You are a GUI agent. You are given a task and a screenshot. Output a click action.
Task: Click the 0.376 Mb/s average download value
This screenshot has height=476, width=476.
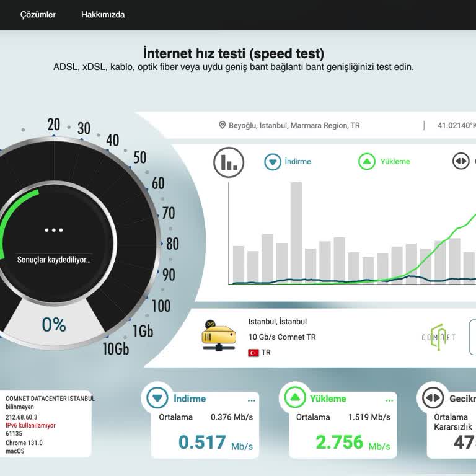click(x=232, y=417)
